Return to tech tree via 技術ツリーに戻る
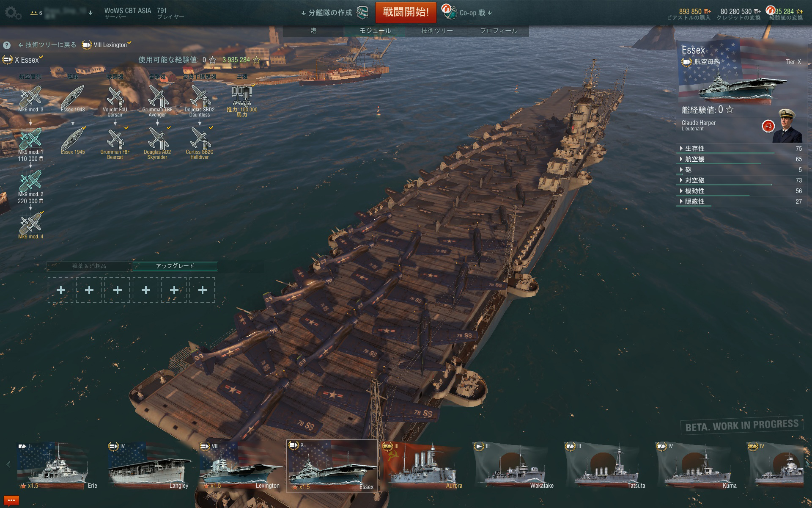 pos(47,45)
